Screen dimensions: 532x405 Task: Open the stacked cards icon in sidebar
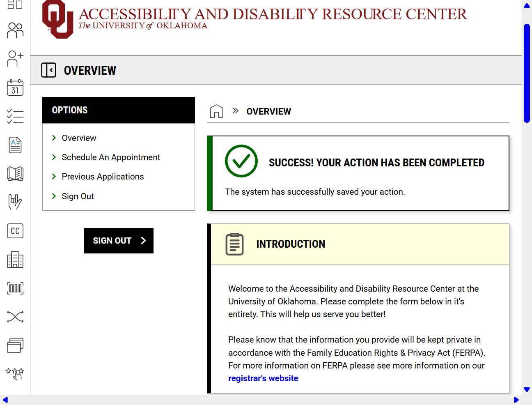pos(15,345)
